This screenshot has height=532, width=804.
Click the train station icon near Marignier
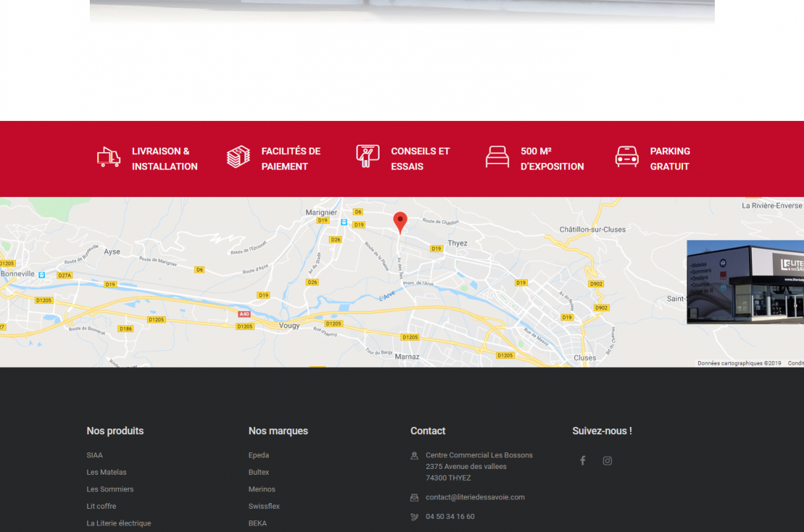344,222
